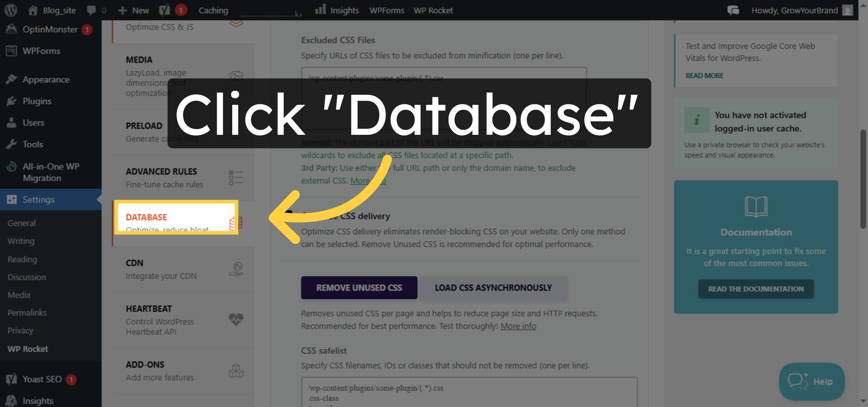Click the Heartbeat heart icon

pos(235,320)
